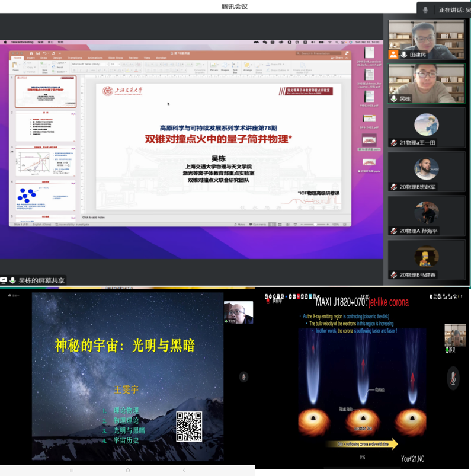Click the muted mic icon for 21物理a王一田

point(393,143)
